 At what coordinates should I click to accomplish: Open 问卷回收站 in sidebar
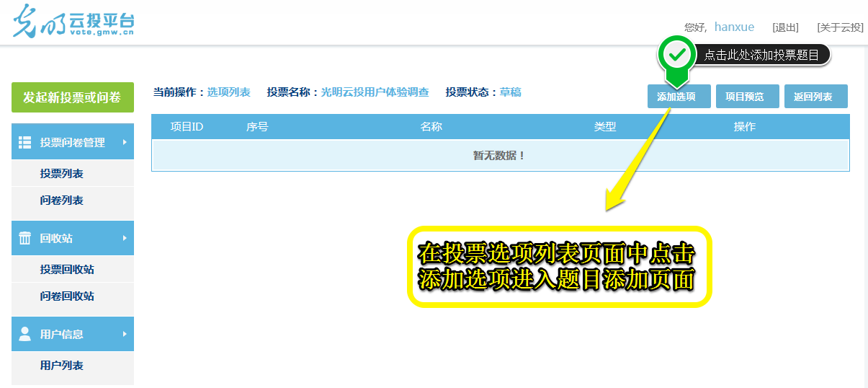pos(67,296)
